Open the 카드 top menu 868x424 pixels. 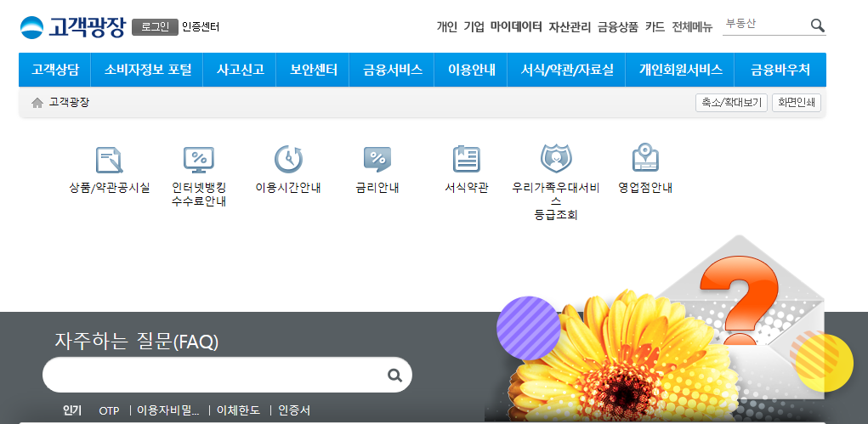[x=655, y=27]
